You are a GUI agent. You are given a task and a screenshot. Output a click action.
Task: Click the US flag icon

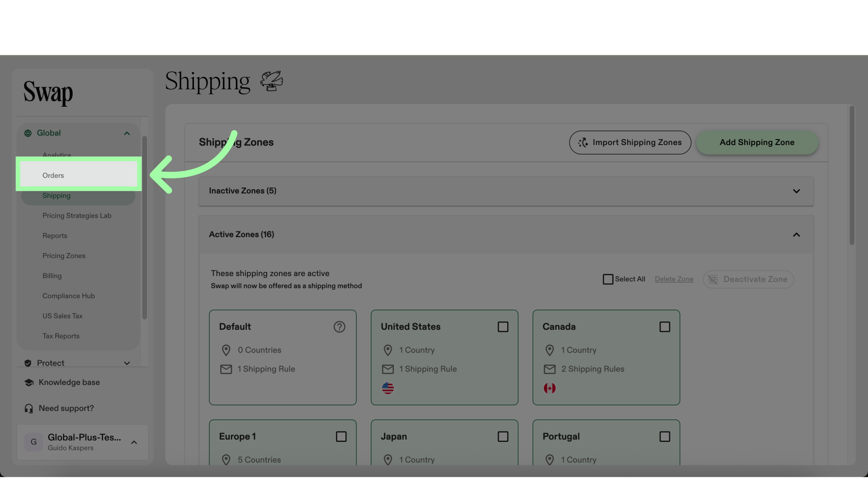click(388, 388)
